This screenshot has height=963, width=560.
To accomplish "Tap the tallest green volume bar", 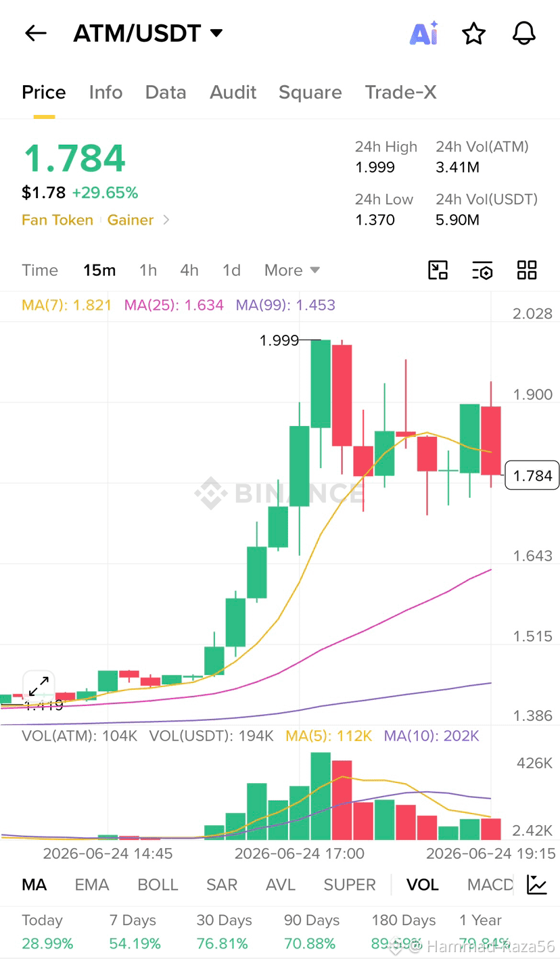I will (321, 795).
